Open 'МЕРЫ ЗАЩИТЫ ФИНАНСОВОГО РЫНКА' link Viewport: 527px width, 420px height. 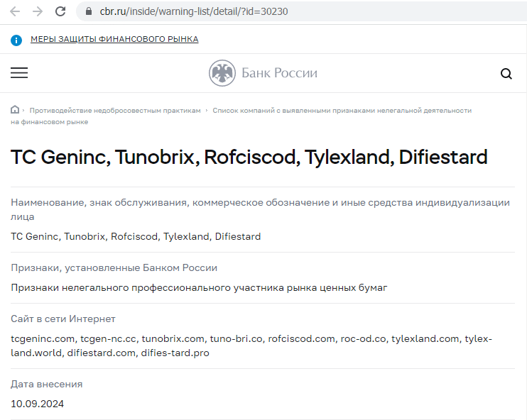[114, 39]
